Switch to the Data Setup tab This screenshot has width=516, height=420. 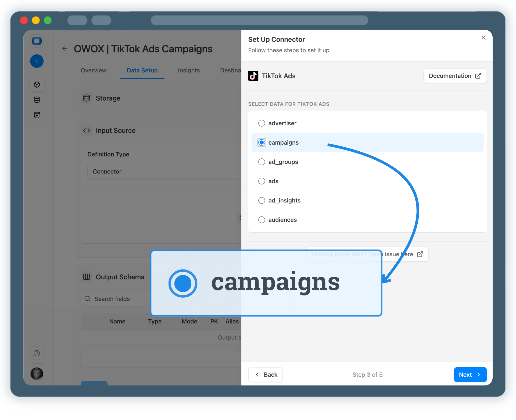142,70
